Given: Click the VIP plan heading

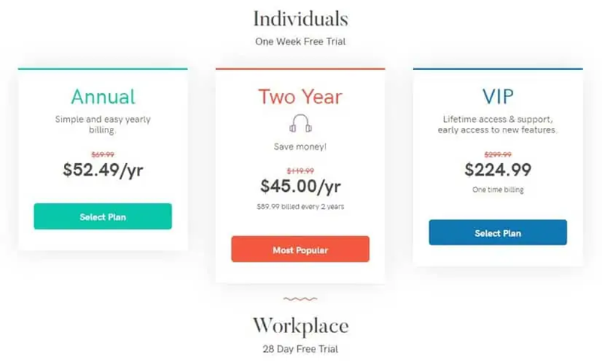Looking at the screenshot, I should (498, 96).
